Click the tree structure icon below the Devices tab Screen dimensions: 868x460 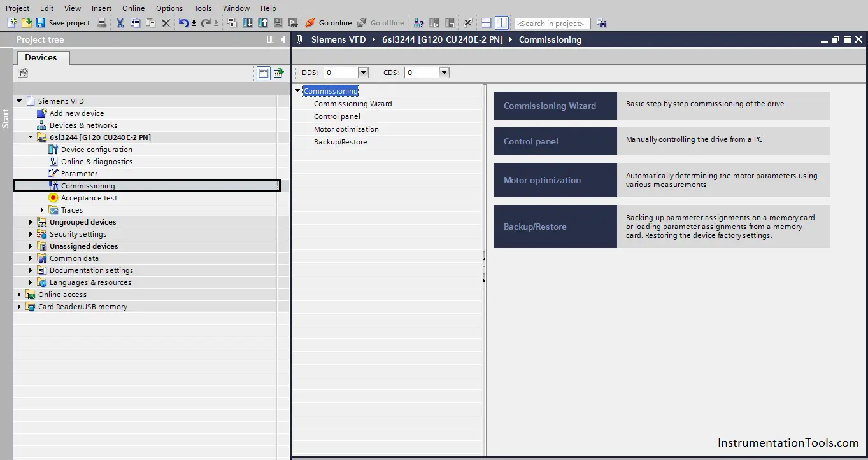[23, 73]
